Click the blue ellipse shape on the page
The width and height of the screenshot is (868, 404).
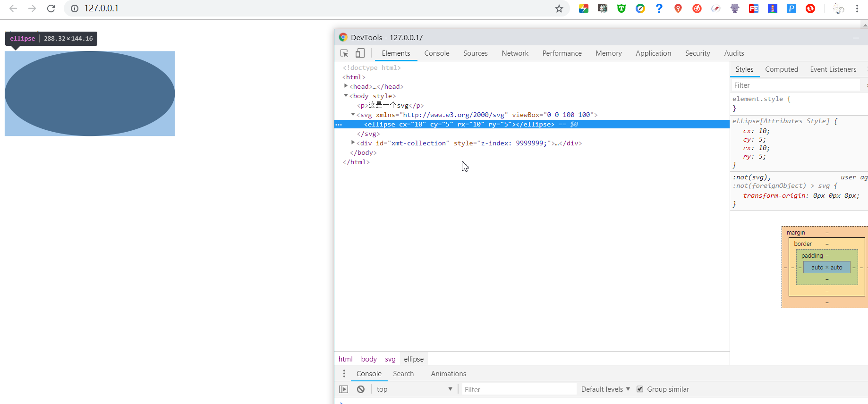pos(90,93)
